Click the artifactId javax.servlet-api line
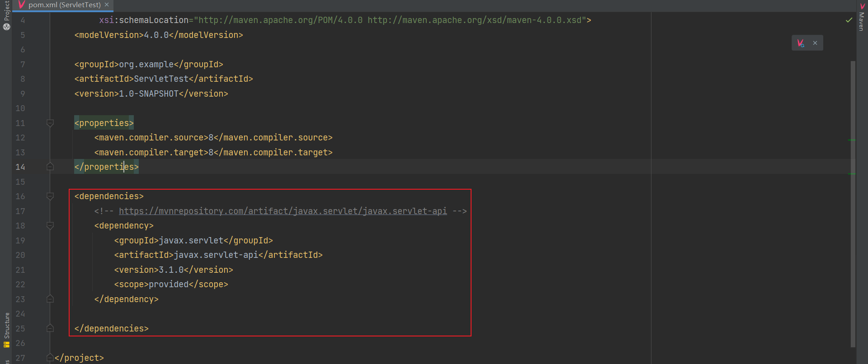 coord(218,255)
